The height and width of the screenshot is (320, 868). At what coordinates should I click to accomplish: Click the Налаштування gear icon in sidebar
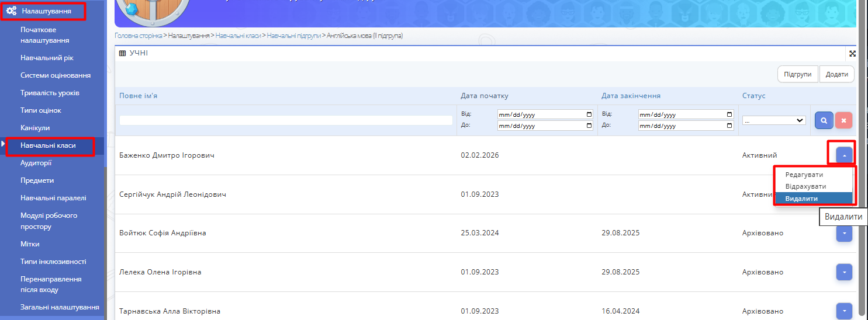pos(11,11)
